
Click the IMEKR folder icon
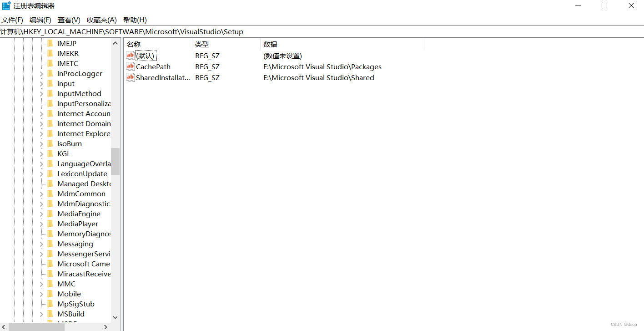(51, 53)
